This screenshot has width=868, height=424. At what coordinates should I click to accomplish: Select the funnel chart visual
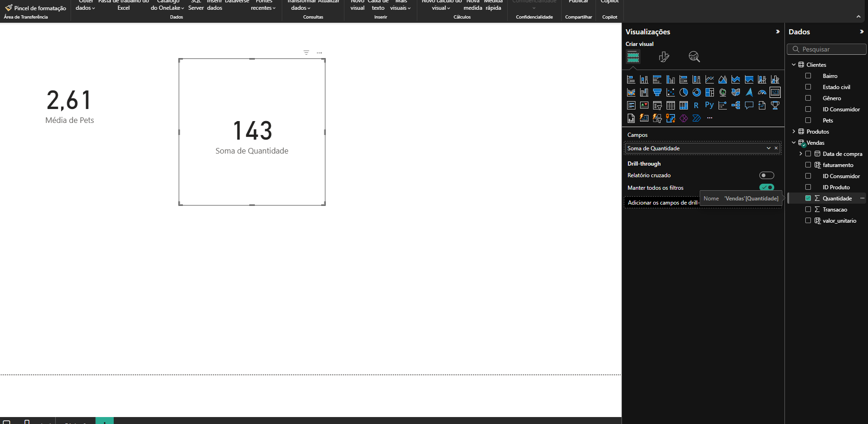[657, 93]
